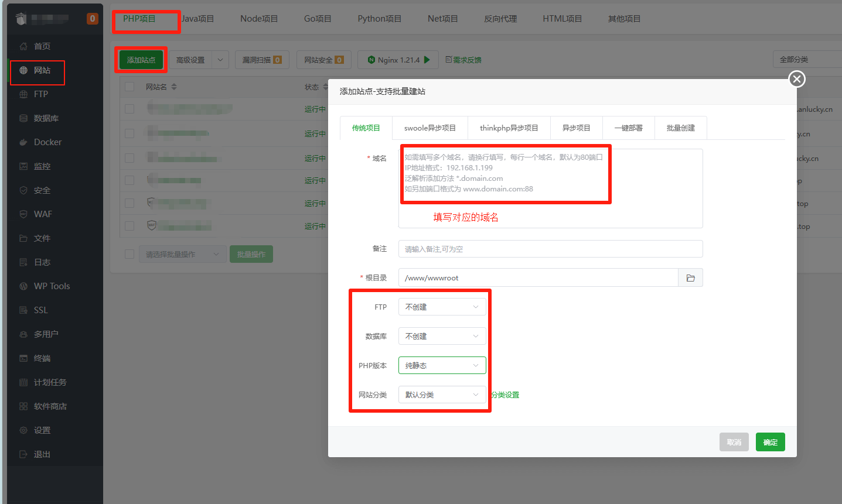Switch to the 反向代理 tab
The width and height of the screenshot is (842, 504).
pyautogui.click(x=500, y=19)
